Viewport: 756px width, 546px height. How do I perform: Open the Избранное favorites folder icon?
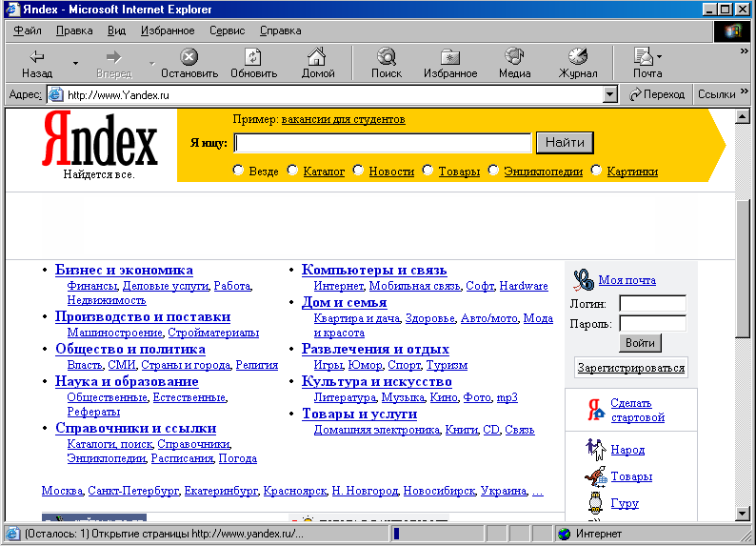450,57
